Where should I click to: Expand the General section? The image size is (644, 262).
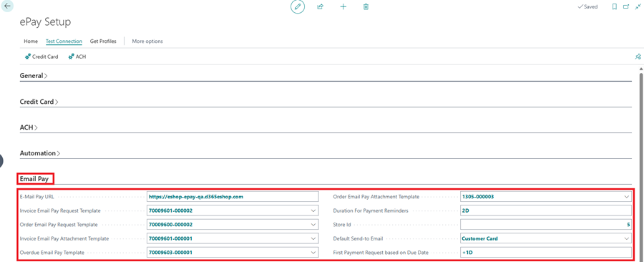(34, 76)
